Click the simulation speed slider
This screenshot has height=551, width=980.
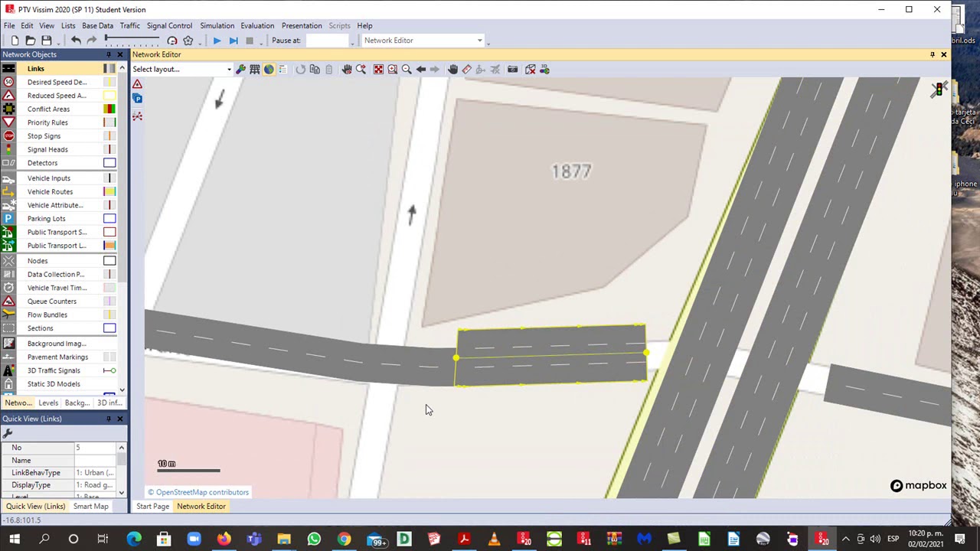tap(134, 38)
